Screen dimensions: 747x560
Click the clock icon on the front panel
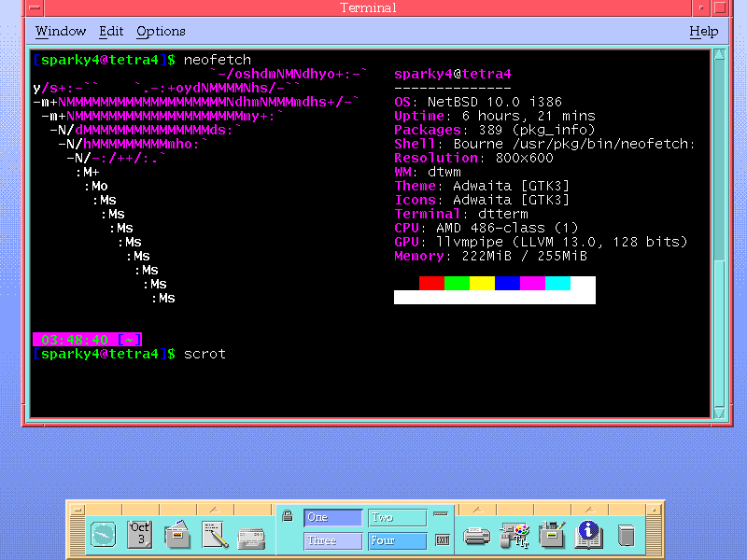tap(103, 535)
